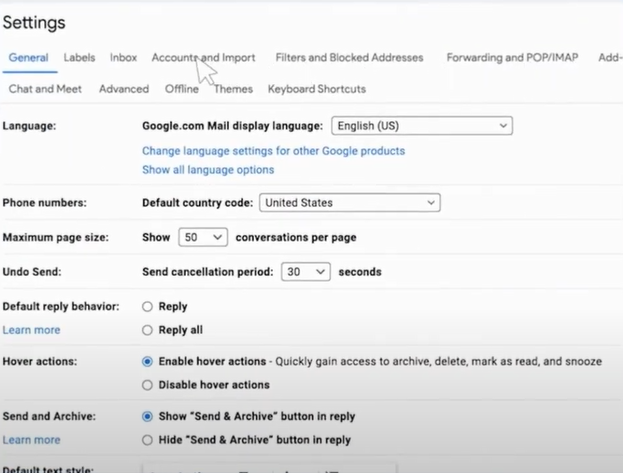623x473 pixels.
Task: Open the display language dropdown
Action: (x=422, y=126)
